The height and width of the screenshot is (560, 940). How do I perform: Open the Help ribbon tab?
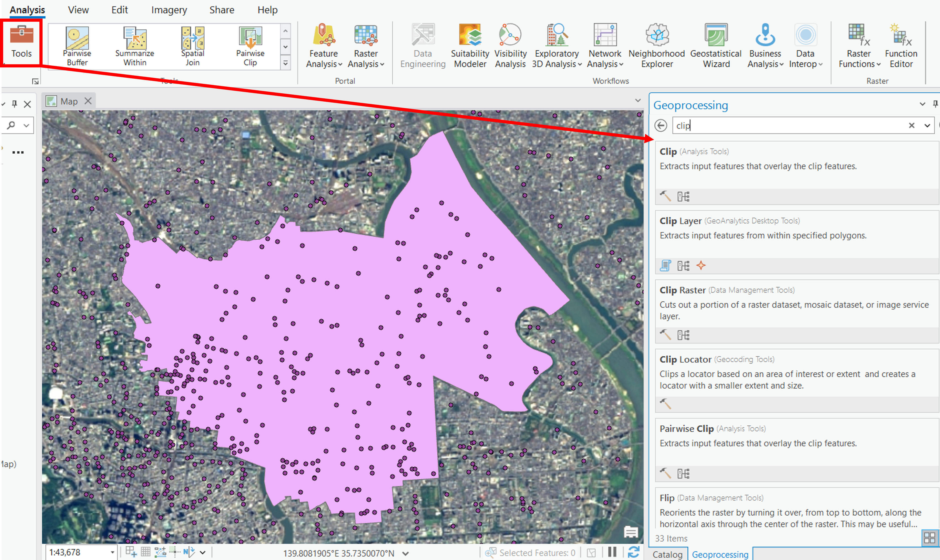(267, 10)
